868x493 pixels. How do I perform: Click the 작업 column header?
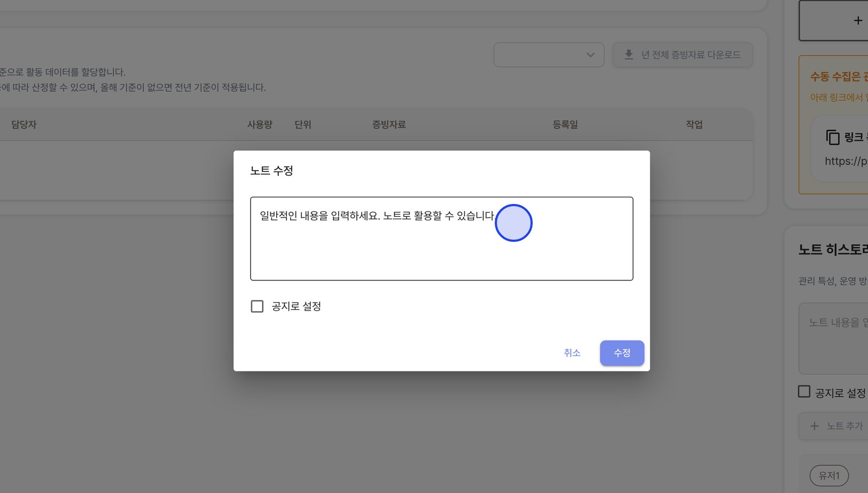[694, 125]
